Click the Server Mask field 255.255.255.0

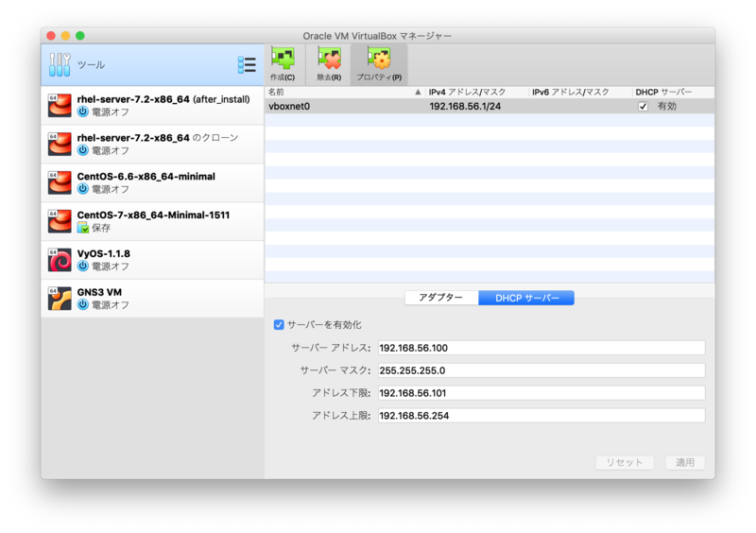pos(541,370)
